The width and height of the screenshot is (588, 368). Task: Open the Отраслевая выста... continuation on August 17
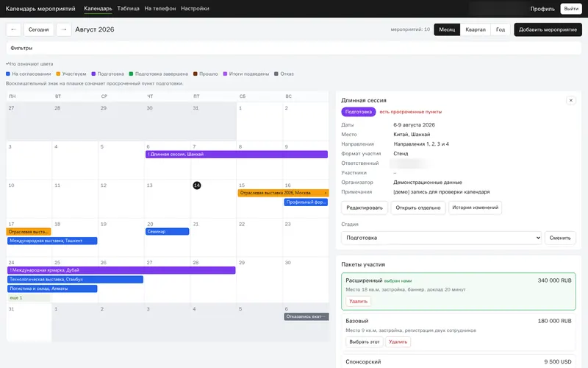[x=29, y=232]
